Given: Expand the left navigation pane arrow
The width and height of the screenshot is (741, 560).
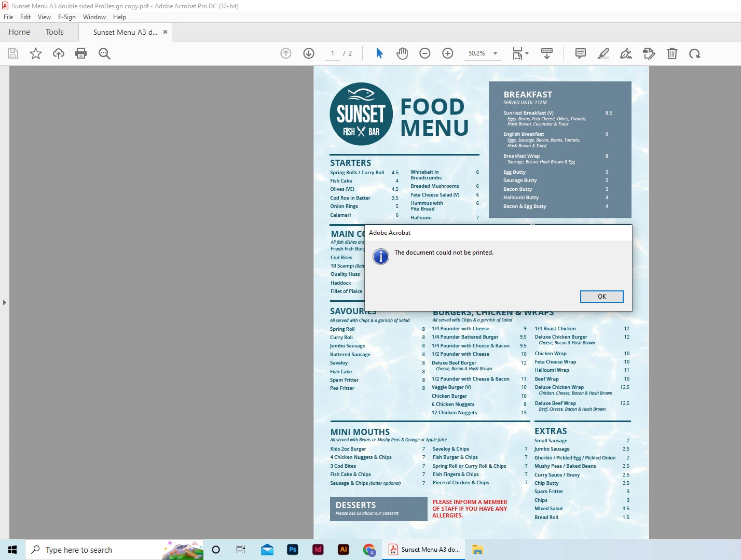Looking at the screenshot, I should tap(5, 302).
